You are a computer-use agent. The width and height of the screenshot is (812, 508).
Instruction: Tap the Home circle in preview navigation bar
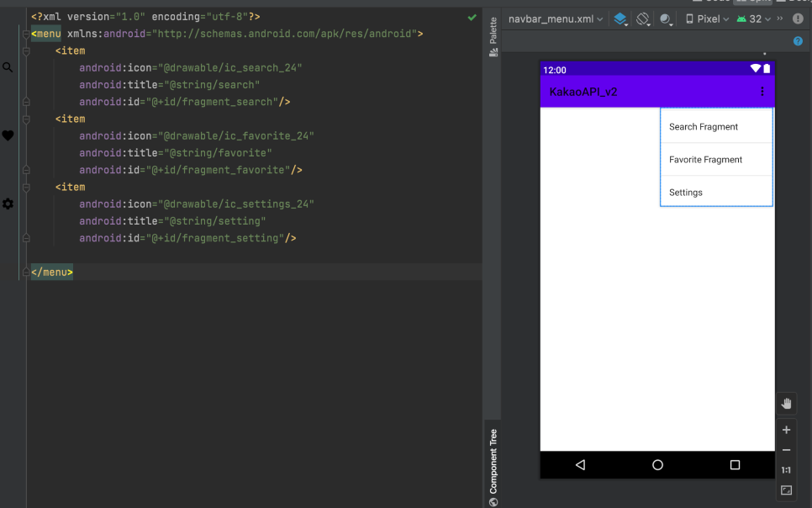tap(657, 465)
